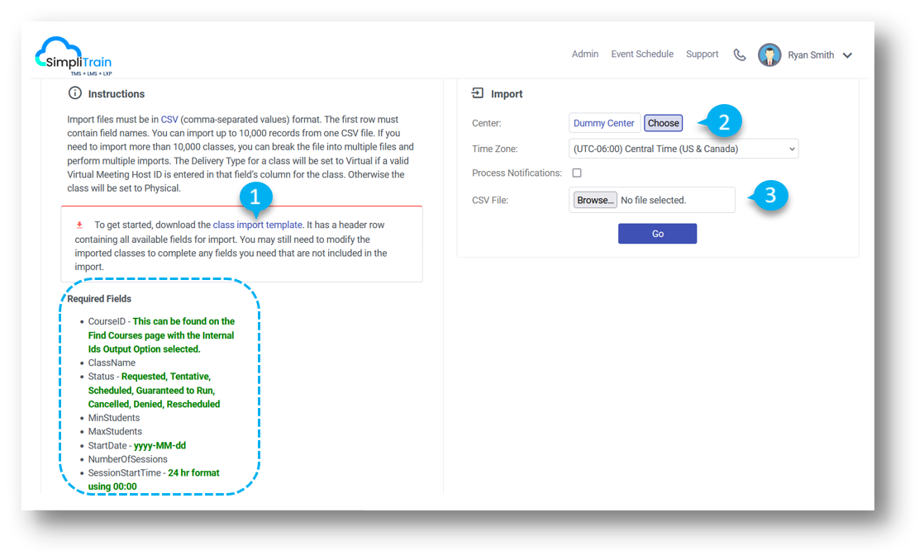Expand the user menu chevron

click(x=847, y=55)
